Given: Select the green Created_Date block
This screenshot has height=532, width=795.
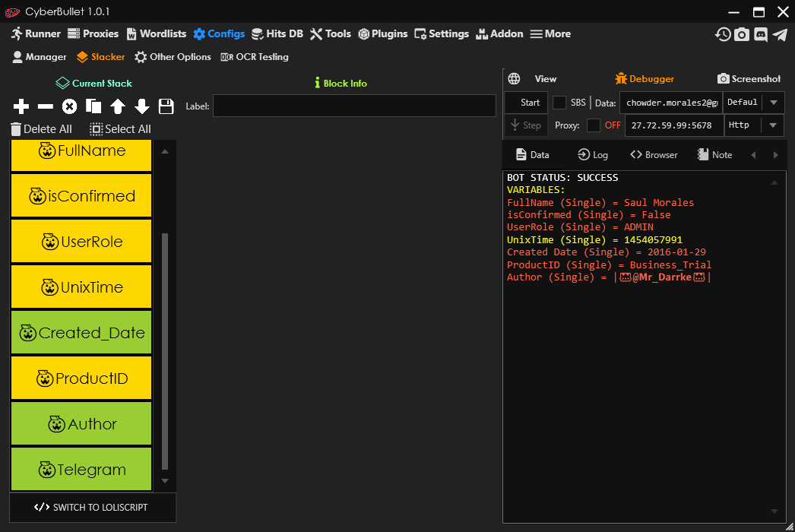Looking at the screenshot, I should [x=81, y=333].
